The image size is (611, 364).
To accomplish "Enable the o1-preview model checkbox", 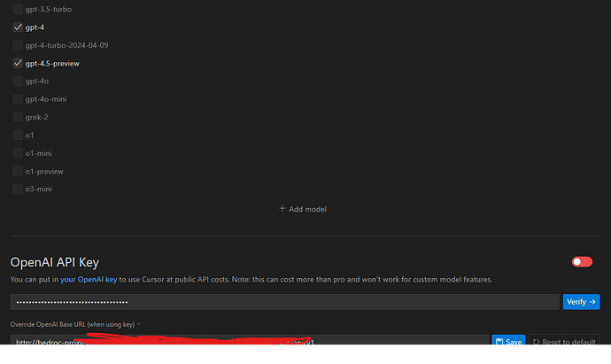I will coord(18,171).
